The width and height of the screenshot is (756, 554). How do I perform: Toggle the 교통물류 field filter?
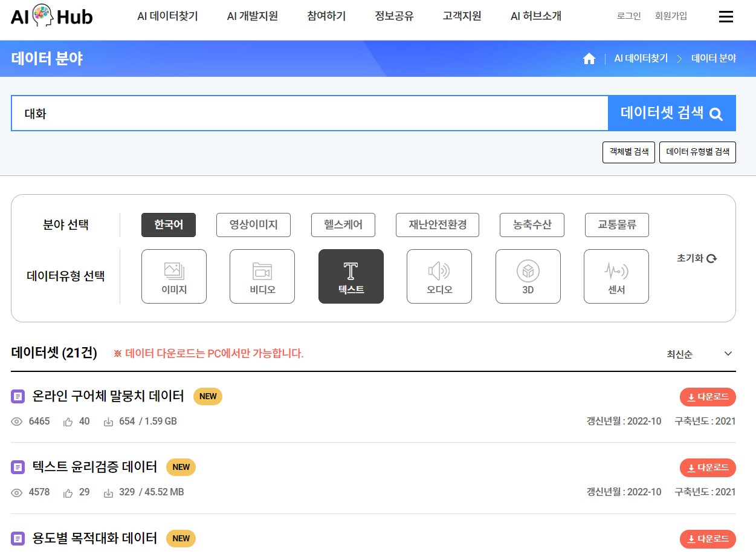(x=617, y=225)
